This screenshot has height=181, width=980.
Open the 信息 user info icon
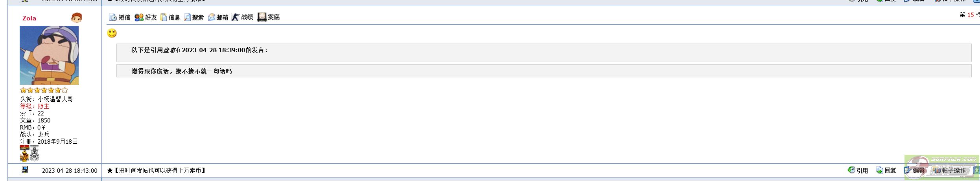click(164, 17)
